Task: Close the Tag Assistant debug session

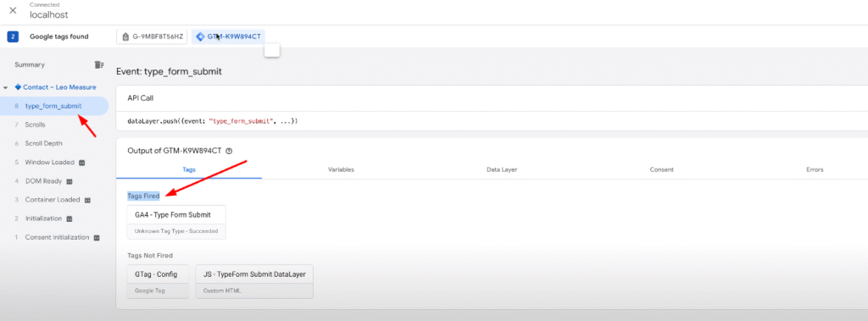Action: coord(14,10)
